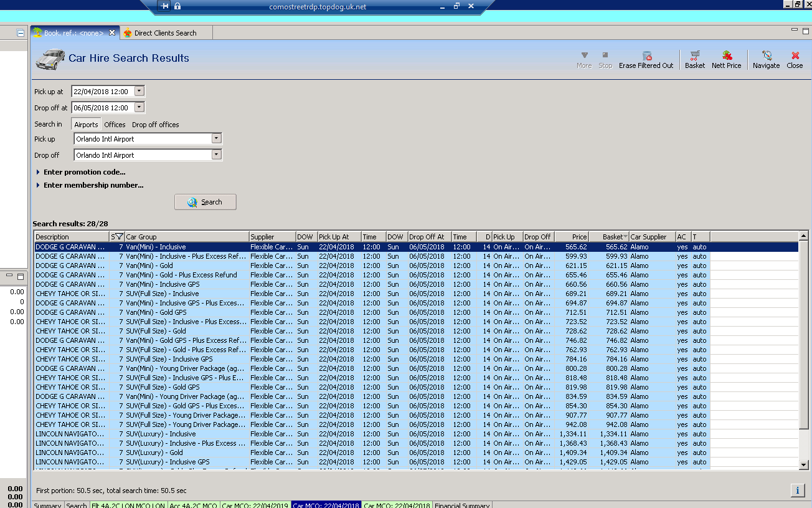Pin the remote desktop connection bar

click(x=164, y=6)
